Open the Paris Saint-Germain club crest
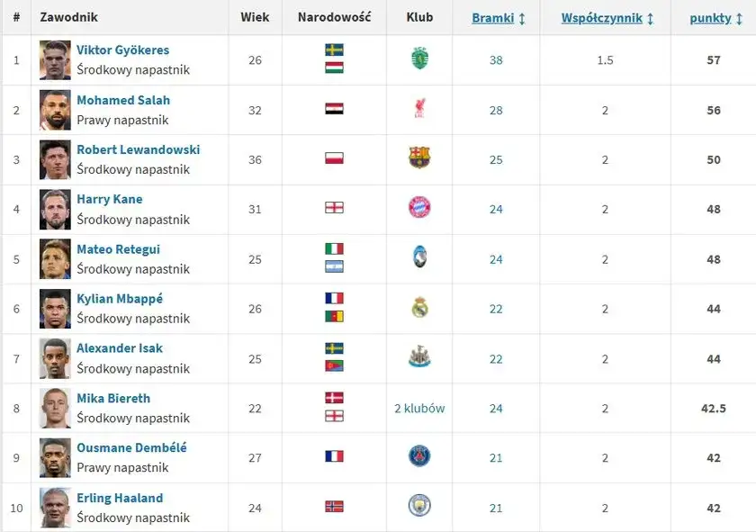This screenshot has height=532, width=756. point(419,456)
